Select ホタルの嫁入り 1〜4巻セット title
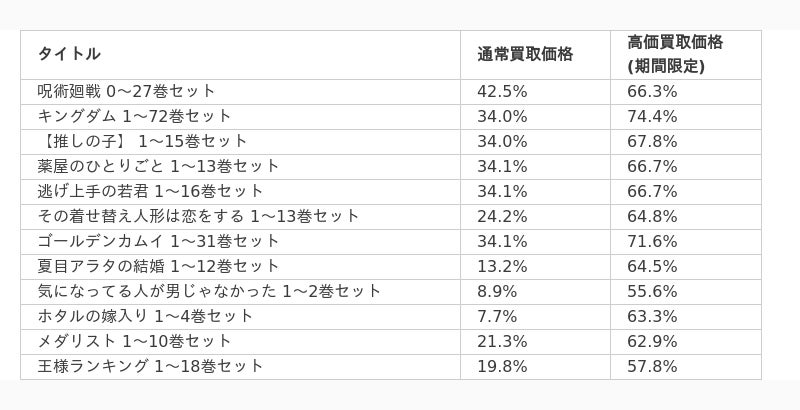The height and width of the screenshot is (410, 800). (145, 317)
